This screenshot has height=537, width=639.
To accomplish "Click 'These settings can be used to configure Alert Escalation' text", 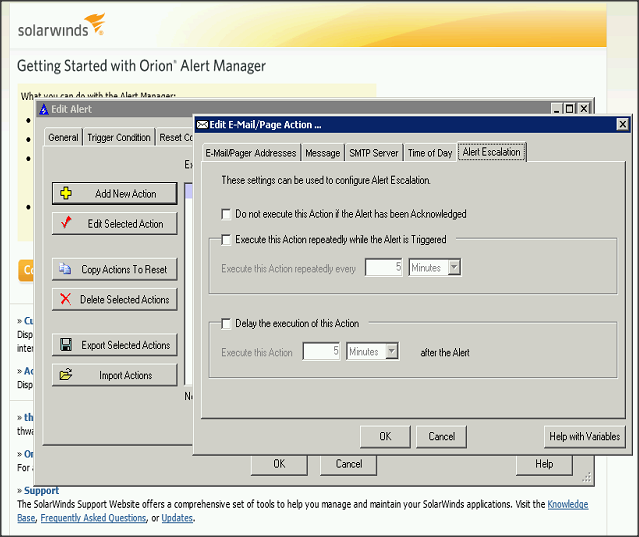I will pos(326,180).
